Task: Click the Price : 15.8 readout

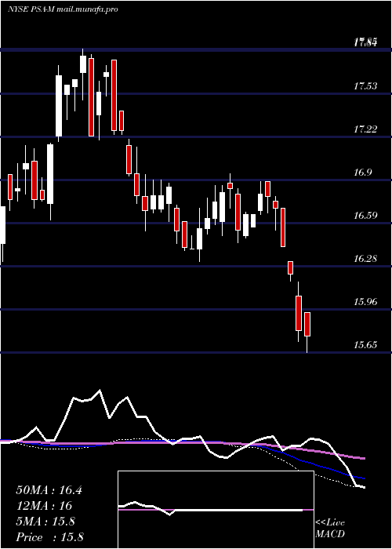Action: click(x=50, y=536)
